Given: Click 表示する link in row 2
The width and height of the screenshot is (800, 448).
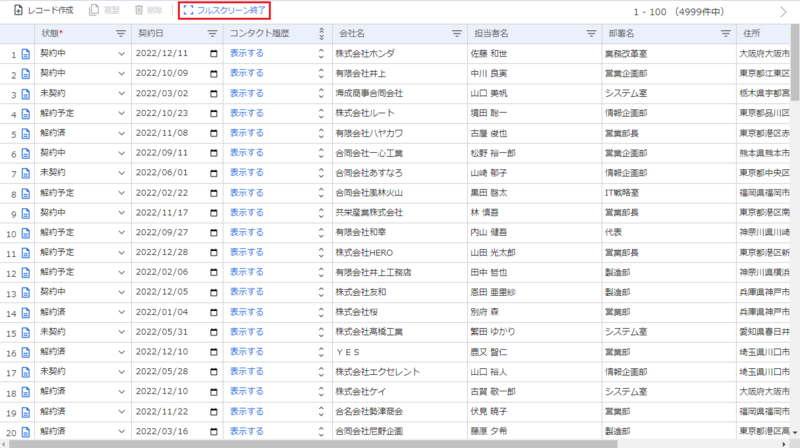Looking at the screenshot, I should pos(247,73).
